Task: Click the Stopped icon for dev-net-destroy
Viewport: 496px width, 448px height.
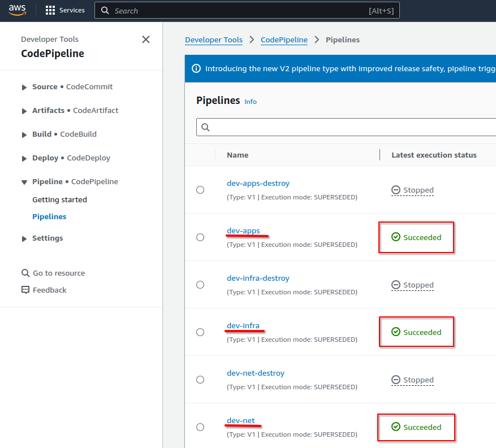Action: tap(396, 380)
